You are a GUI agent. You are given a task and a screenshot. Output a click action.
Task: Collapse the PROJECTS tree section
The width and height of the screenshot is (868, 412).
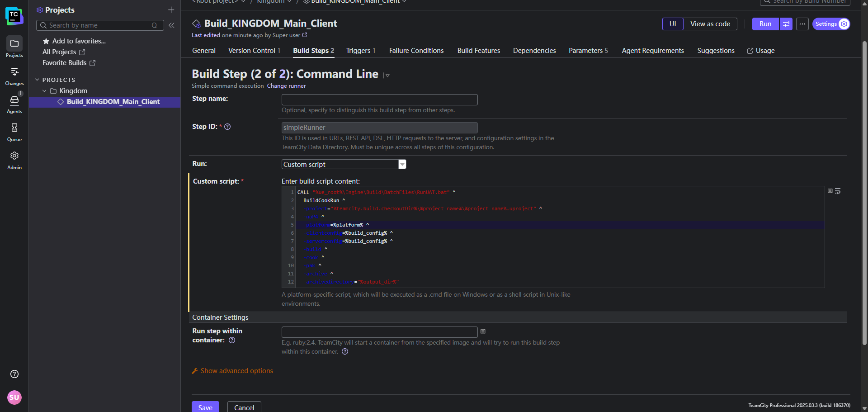(x=37, y=80)
